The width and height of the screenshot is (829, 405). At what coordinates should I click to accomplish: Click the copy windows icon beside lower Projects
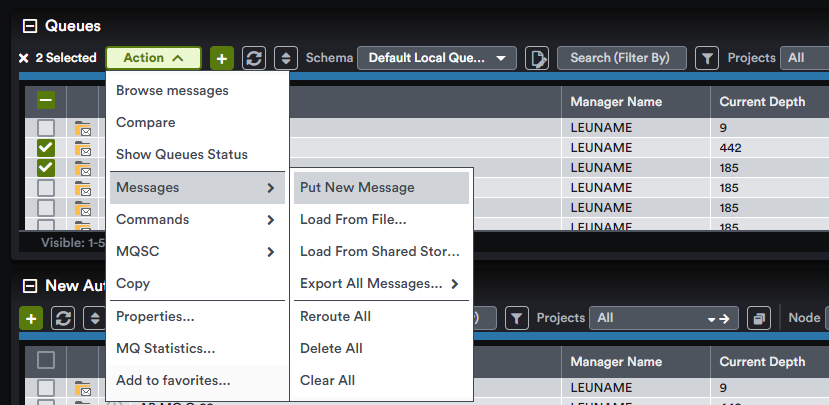(759, 318)
